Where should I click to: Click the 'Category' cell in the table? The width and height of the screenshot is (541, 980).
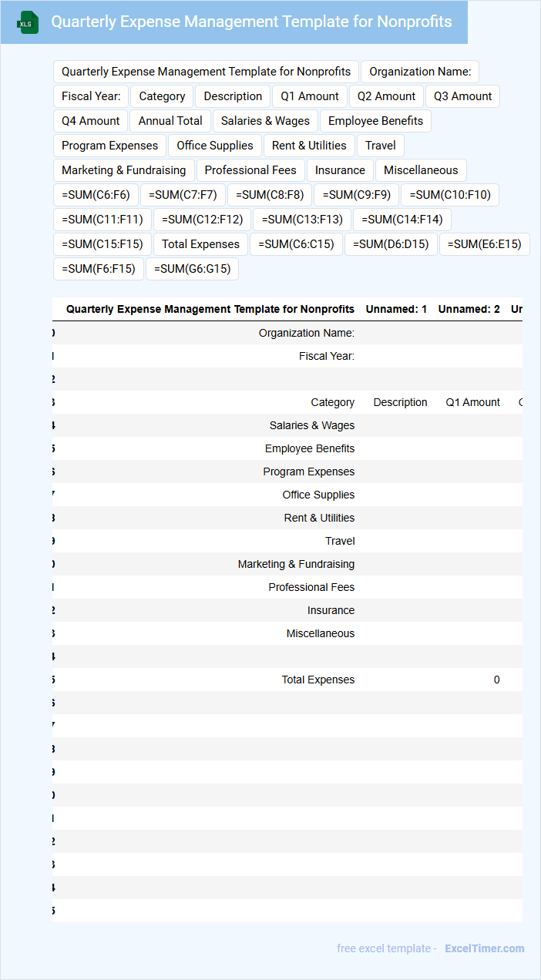click(333, 402)
